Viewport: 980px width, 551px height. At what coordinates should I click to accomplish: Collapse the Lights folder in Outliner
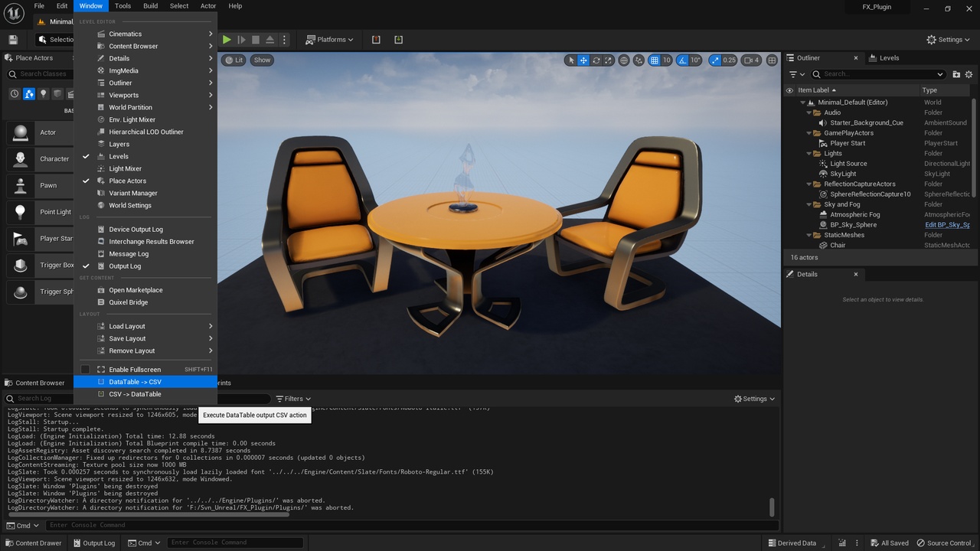pyautogui.click(x=808, y=153)
